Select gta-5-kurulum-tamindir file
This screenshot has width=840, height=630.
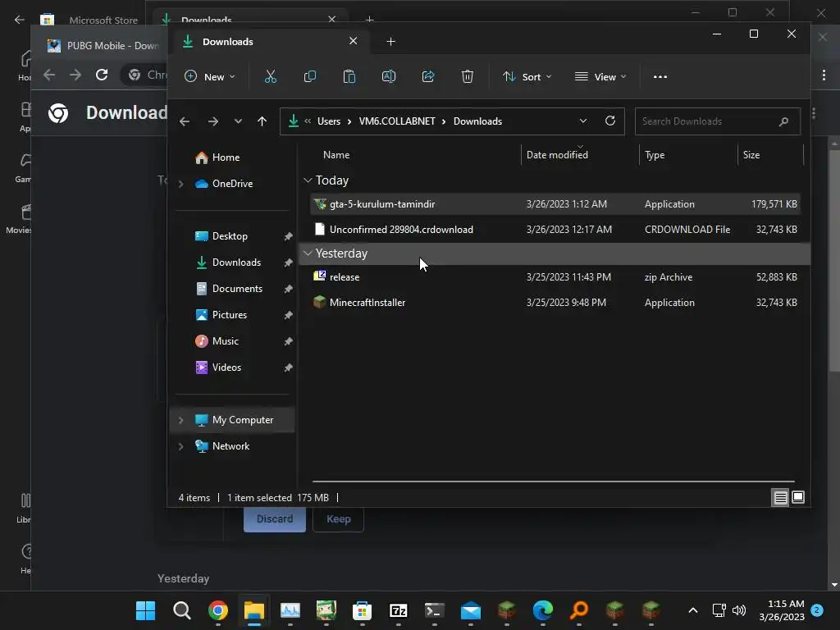coord(555,204)
